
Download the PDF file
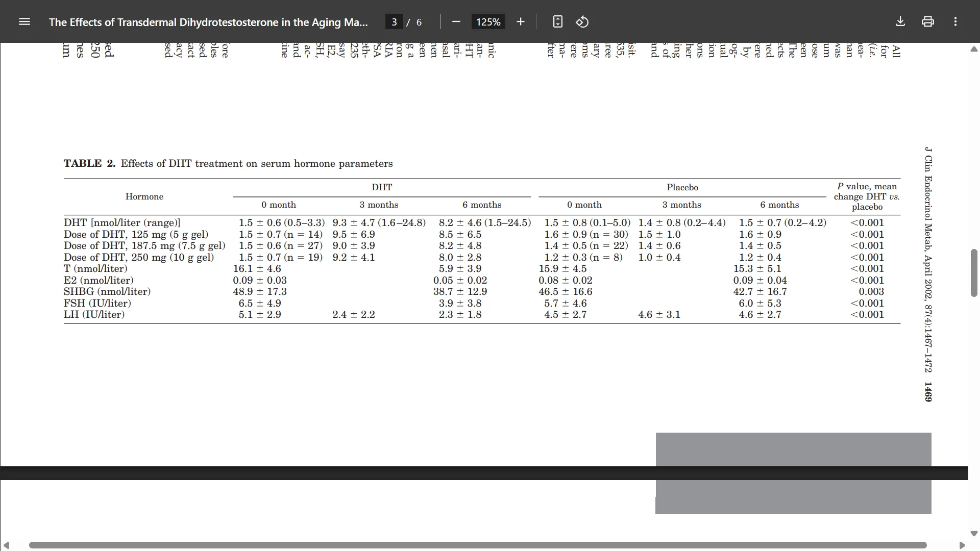point(900,21)
